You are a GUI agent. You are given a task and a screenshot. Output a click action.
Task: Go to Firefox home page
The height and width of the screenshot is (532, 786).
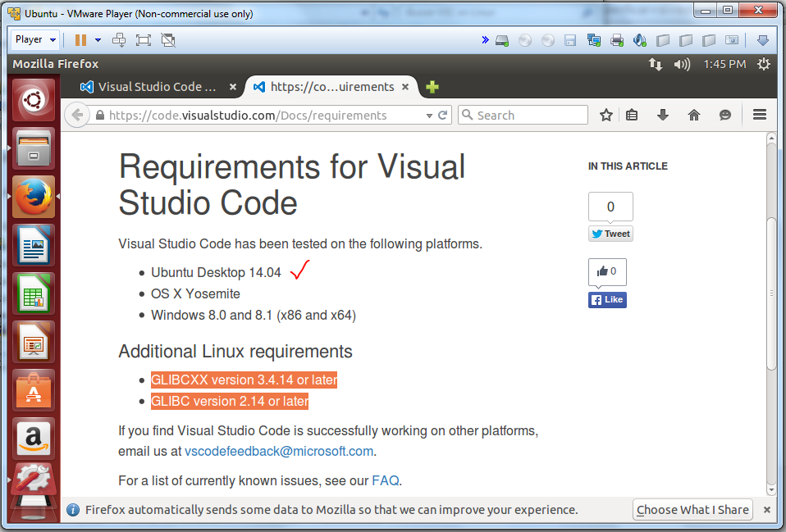[x=694, y=116]
